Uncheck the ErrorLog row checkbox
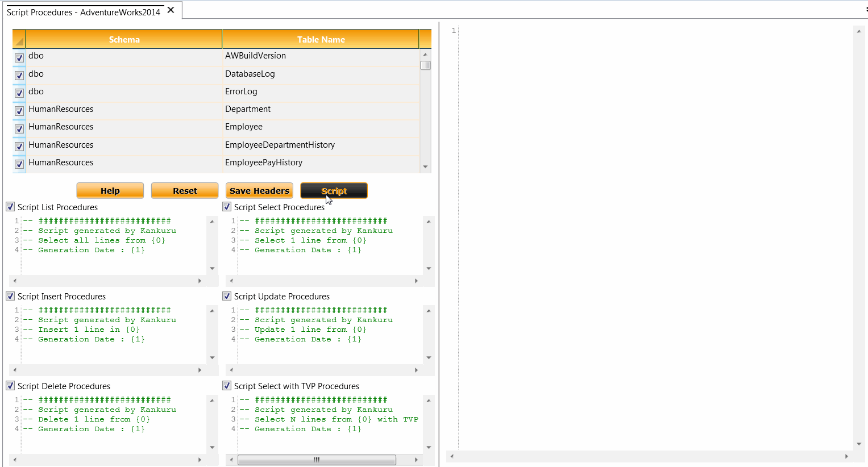The height and width of the screenshot is (467, 868). click(x=19, y=93)
